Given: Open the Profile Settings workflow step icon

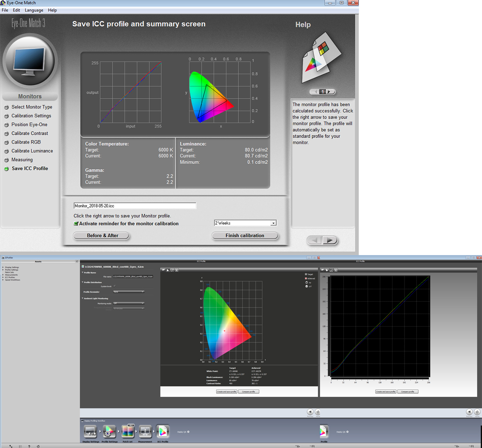Looking at the screenshot, I should coord(109,431).
